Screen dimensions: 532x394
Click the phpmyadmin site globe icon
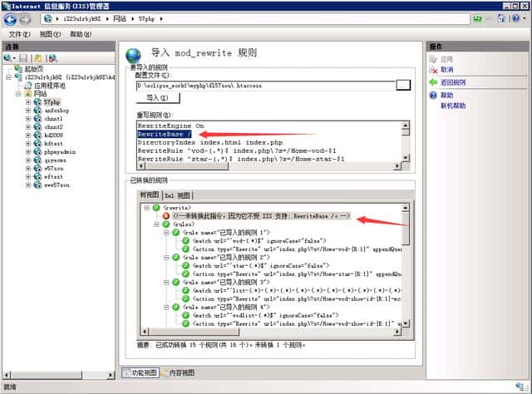coord(37,151)
